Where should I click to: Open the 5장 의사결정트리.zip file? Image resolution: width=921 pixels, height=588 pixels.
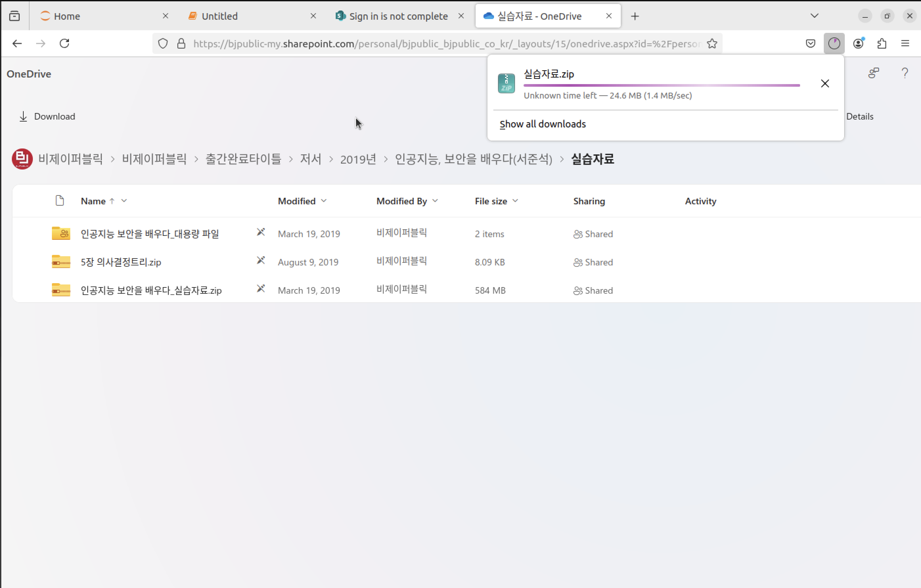[x=121, y=262]
